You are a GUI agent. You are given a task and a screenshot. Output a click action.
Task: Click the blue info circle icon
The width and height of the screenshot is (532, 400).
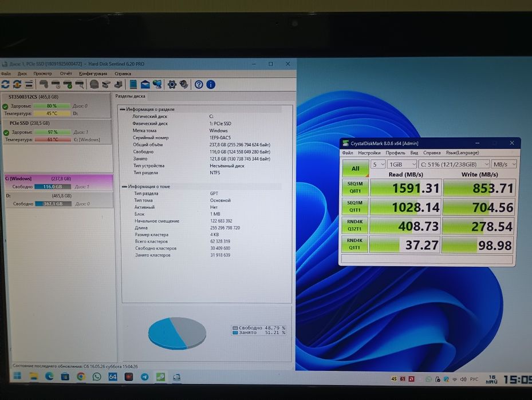[211, 85]
